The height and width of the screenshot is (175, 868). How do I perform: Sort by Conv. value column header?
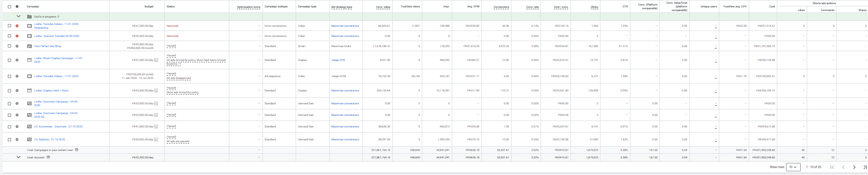coord(383,7)
